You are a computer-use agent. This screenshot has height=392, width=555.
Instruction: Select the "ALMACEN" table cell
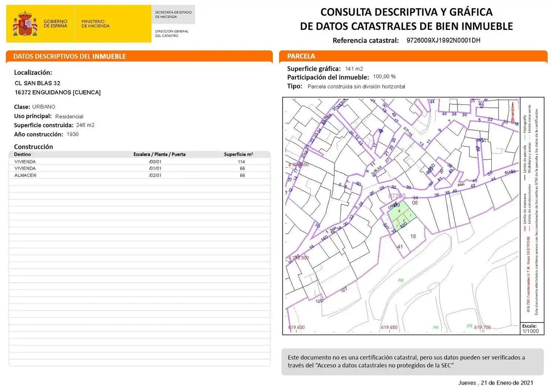click(x=26, y=175)
